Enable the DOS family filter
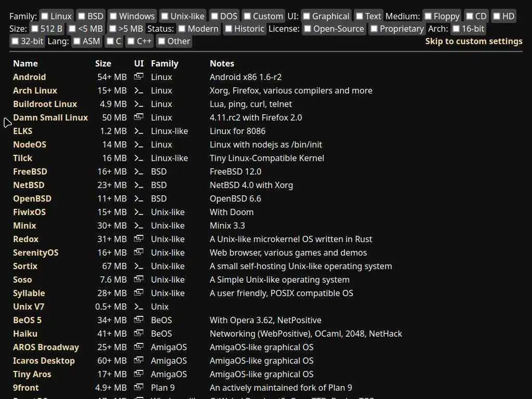 pos(215,16)
